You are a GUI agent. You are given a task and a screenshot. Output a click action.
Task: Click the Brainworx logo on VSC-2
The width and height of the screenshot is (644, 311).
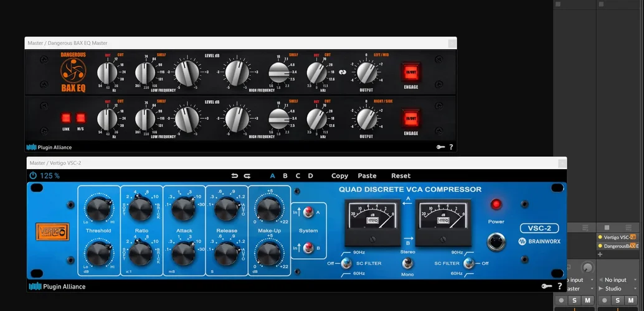(x=540, y=241)
